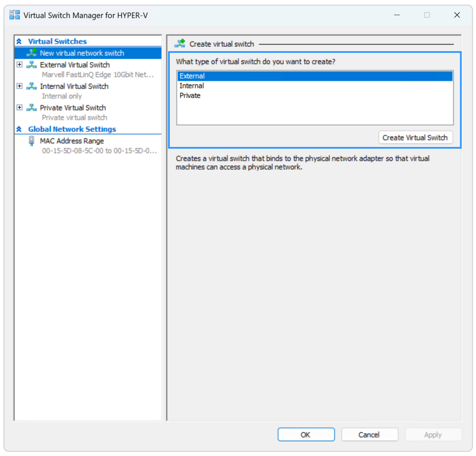Click the Cancel button
This screenshot has height=456, width=476.
tap(369, 434)
